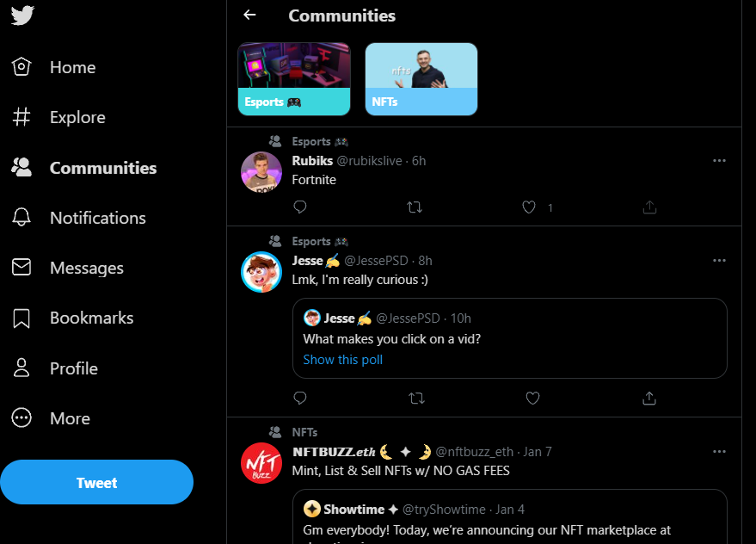Expand more options on NFTBUZZ tweet

point(719,452)
